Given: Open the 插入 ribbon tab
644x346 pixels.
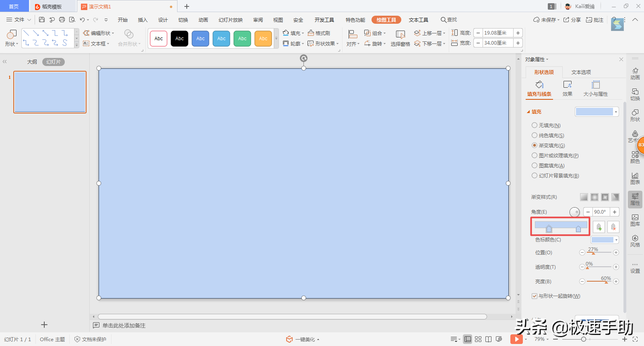Looking at the screenshot, I should [142, 20].
